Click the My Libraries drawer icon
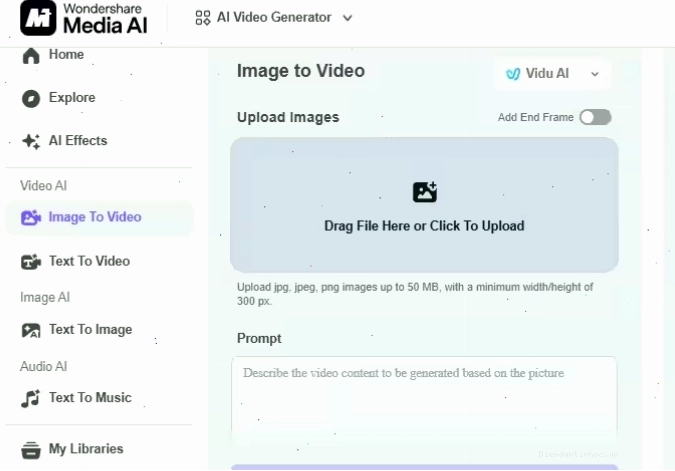 (x=31, y=450)
